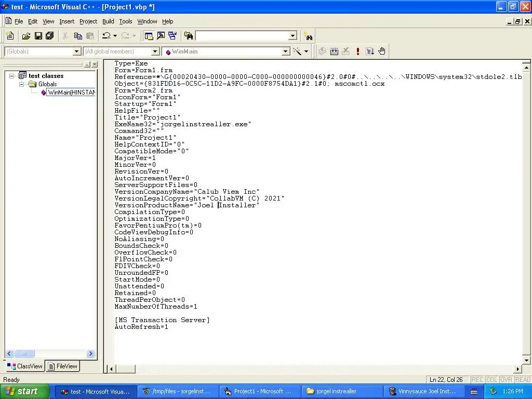Open the Window List icon
The height and width of the screenshot is (399, 532).
[x=172, y=36]
